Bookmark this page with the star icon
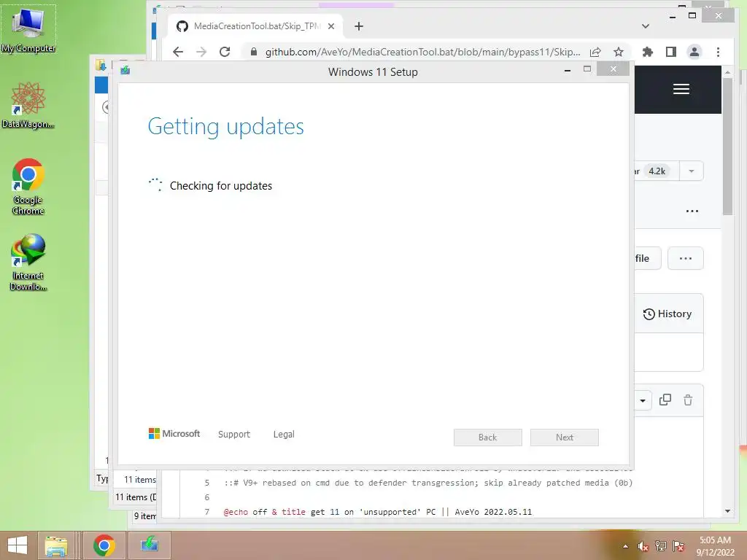747x560 pixels. [x=619, y=52]
